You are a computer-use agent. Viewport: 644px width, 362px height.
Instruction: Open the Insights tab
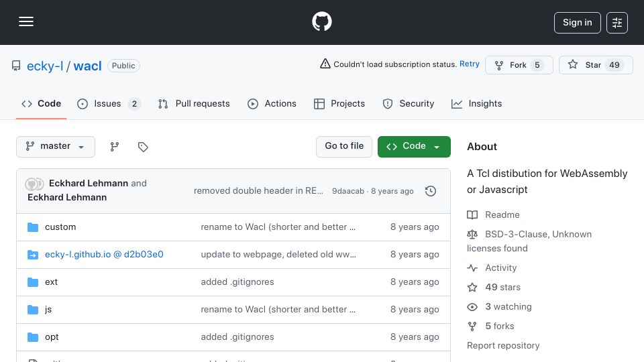(476, 103)
